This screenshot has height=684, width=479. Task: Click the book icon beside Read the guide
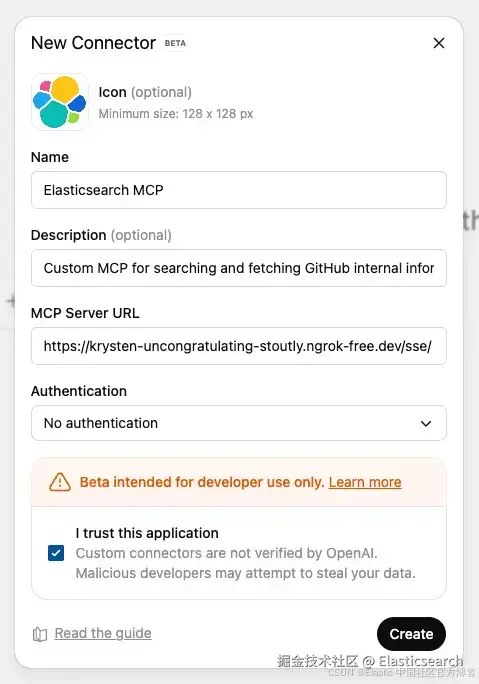(x=40, y=634)
